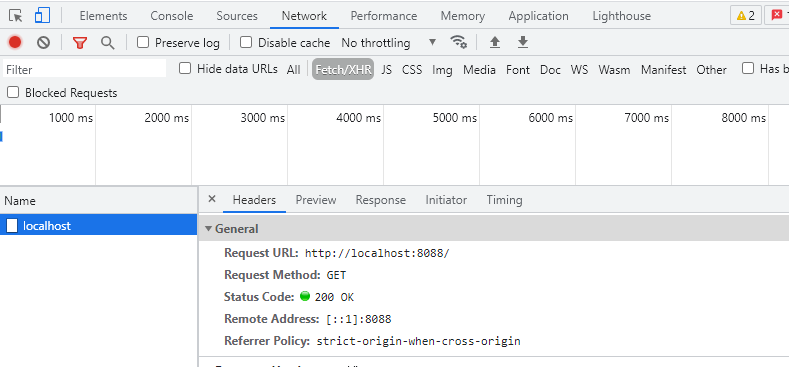
Task: Show the Timing sub-tab
Action: pos(504,200)
